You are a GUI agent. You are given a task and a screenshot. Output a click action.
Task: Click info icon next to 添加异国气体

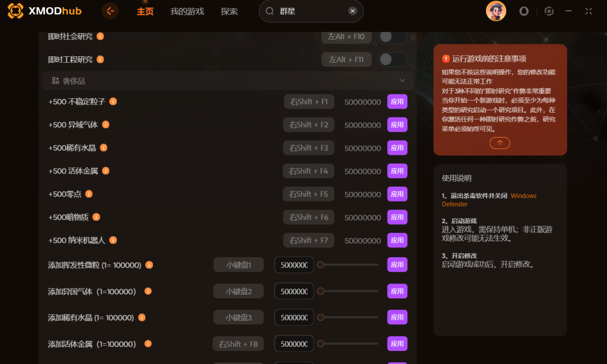click(148, 291)
